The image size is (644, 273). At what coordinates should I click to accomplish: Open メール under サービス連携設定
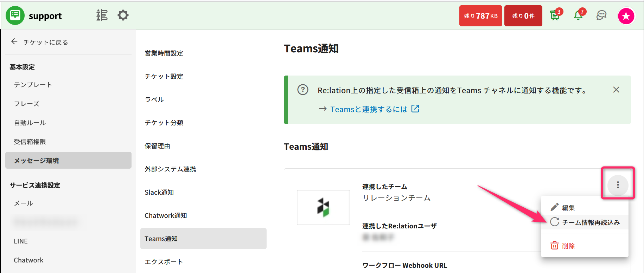23,203
